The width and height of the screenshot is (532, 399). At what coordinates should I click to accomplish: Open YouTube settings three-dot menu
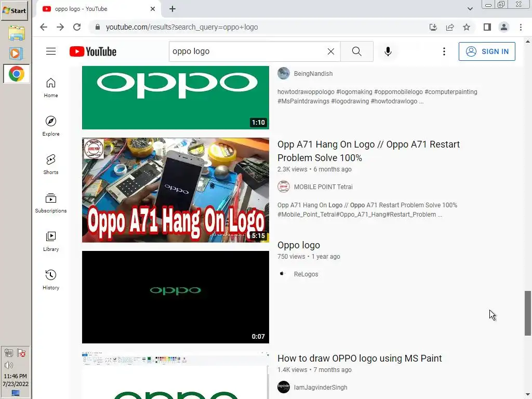click(444, 51)
